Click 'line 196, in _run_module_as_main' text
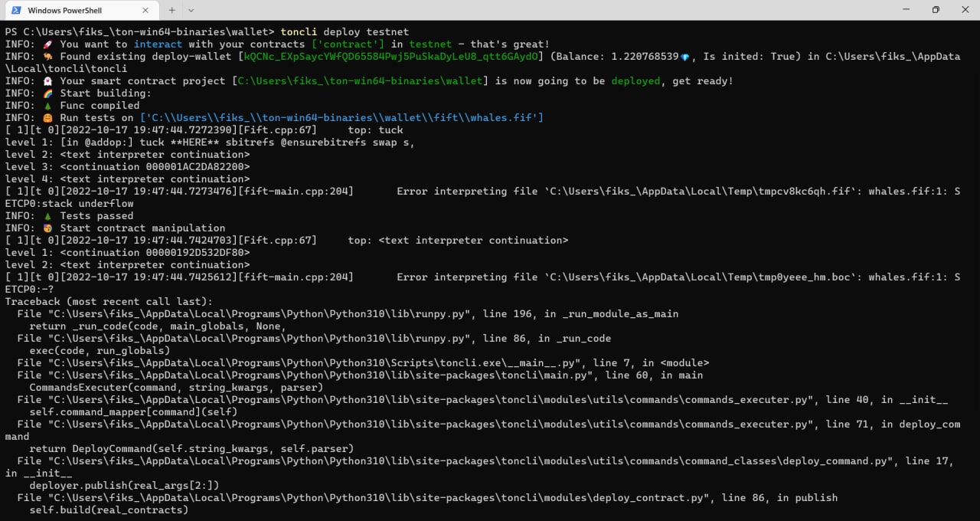 [580, 314]
